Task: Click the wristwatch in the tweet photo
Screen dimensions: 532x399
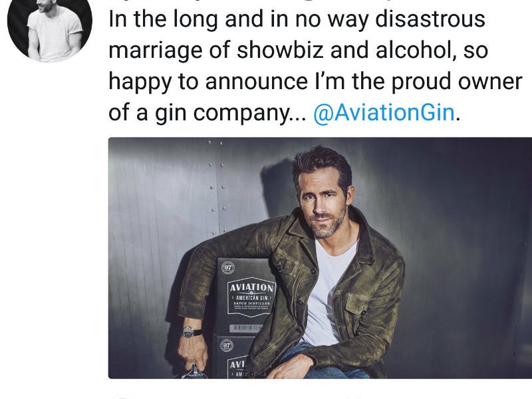Action: point(192,331)
